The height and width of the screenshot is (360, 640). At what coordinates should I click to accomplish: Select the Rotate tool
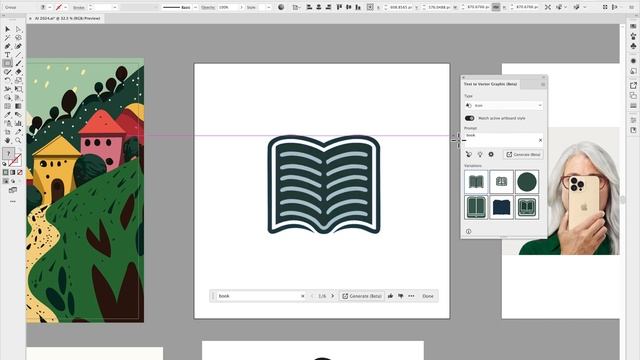7,80
